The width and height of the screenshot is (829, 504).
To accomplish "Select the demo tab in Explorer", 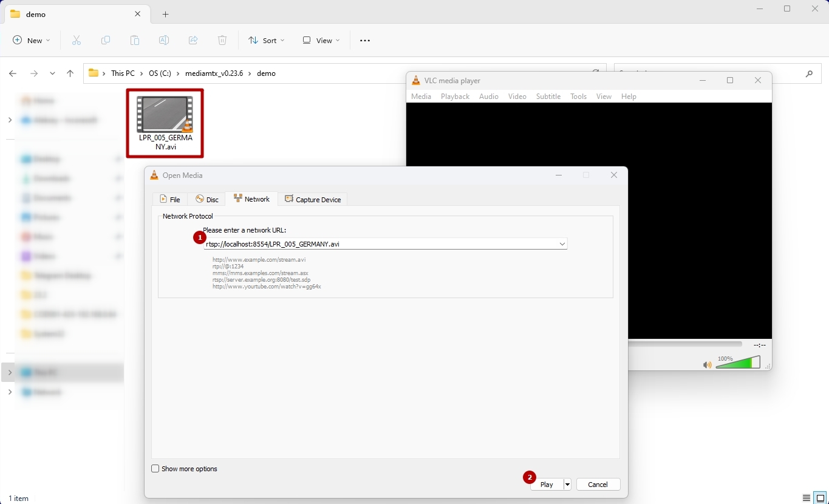I will click(76, 14).
